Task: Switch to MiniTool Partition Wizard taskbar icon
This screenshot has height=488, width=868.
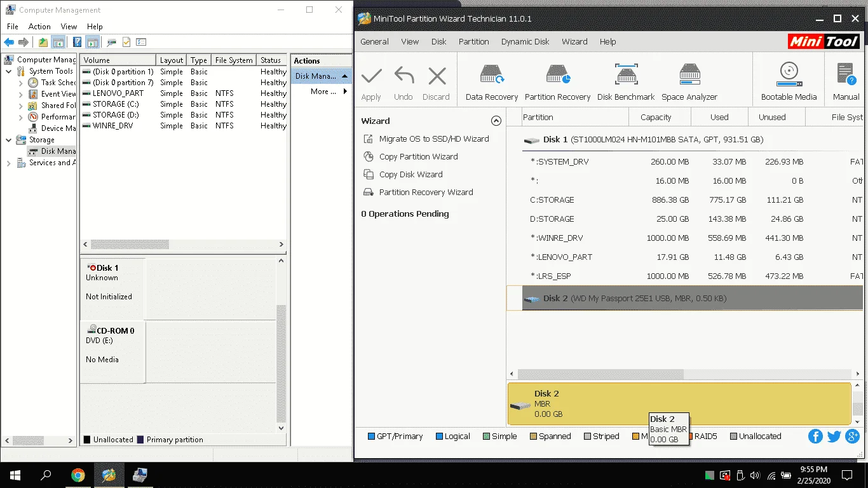Action: (x=109, y=475)
